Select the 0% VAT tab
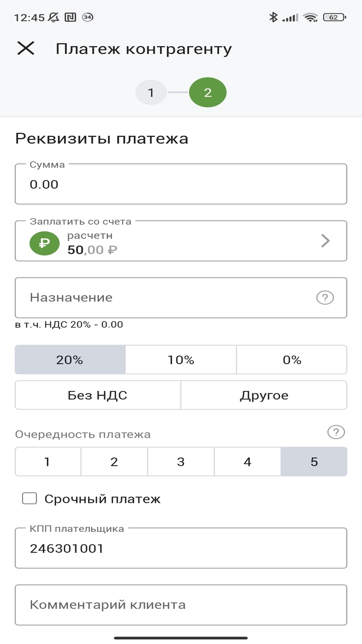This screenshot has width=362, height=644. pos(292,359)
